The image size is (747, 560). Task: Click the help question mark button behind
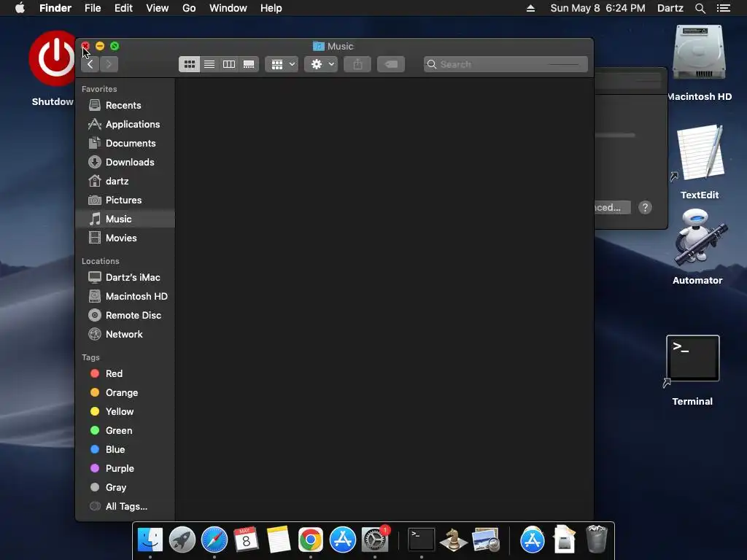pyautogui.click(x=645, y=208)
